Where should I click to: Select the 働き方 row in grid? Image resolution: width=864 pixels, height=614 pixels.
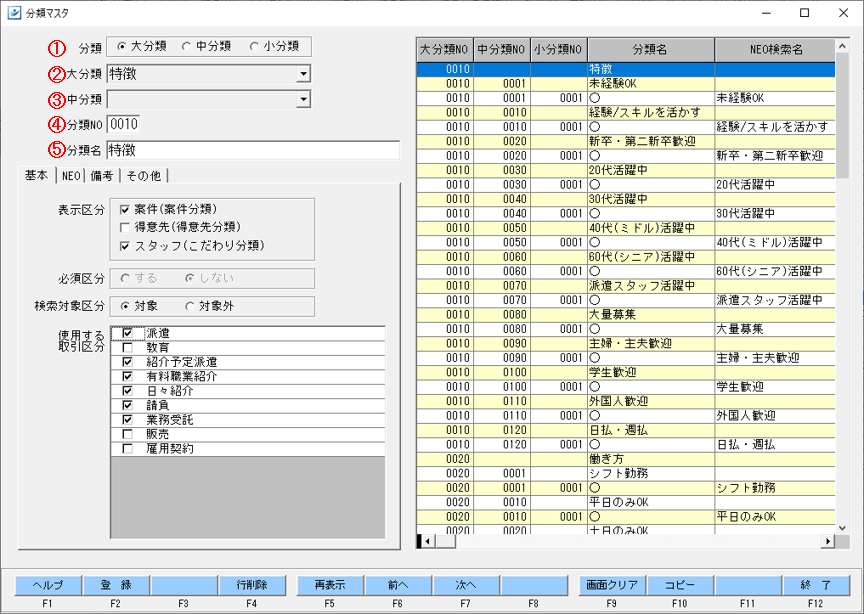[x=625, y=459]
